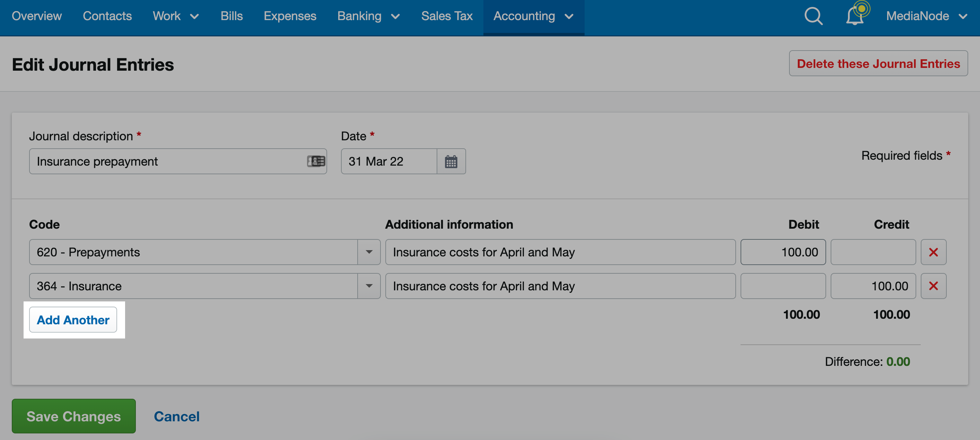
Task: Click the Insurance row additional information field
Action: coord(560,286)
